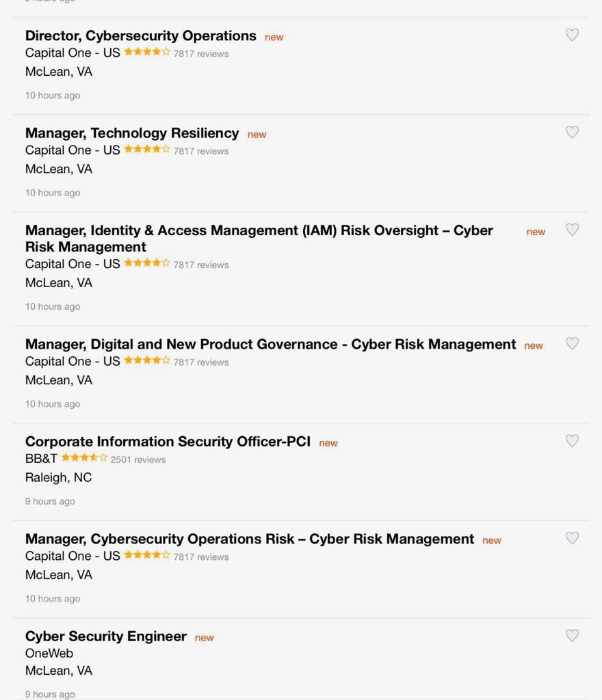602x700 pixels.
Task: Select McLean, VA under Cyber Security Engineer
Action: 59,671
